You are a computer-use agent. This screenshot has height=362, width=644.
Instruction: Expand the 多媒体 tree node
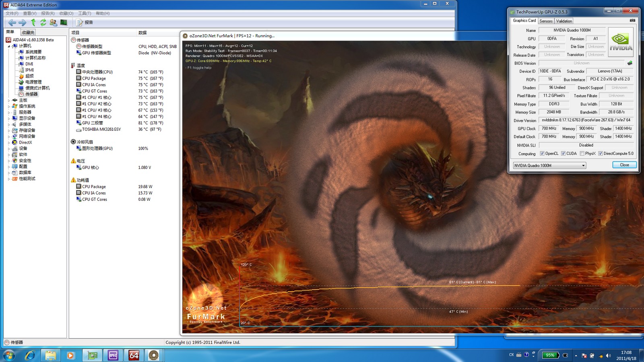pos(9,124)
